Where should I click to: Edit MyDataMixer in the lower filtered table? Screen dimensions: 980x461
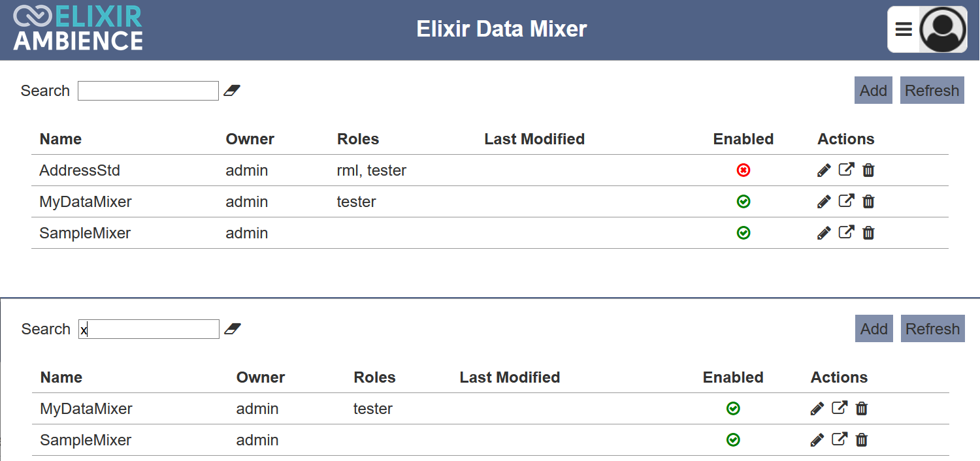coord(817,409)
